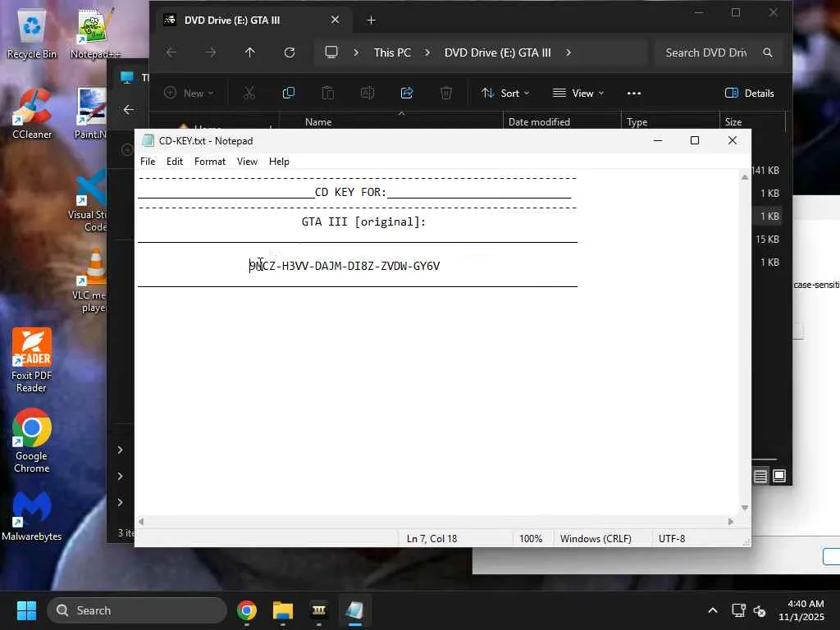Open the Notepad++ desktop shortcut
Viewport: 840px width, 630px height.
95,34
